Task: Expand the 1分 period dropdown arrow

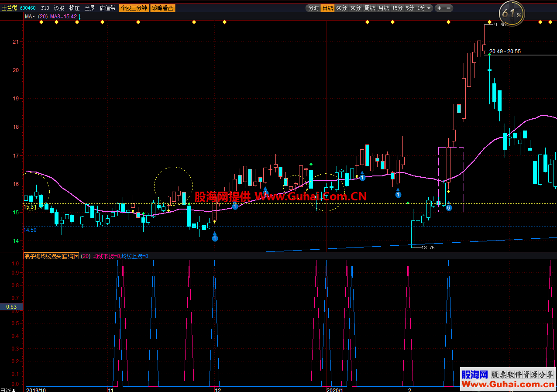Action: click(x=429, y=8)
